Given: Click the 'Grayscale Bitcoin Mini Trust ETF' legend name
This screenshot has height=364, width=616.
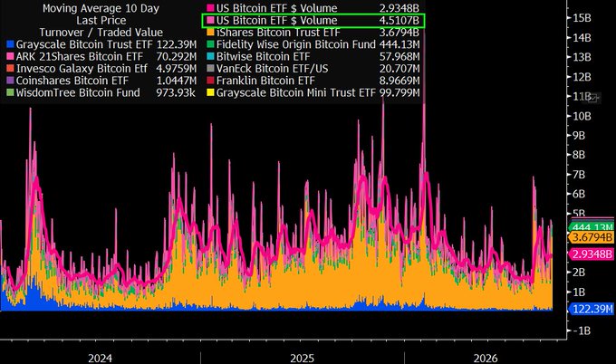Looking at the screenshot, I should (296, 93).
